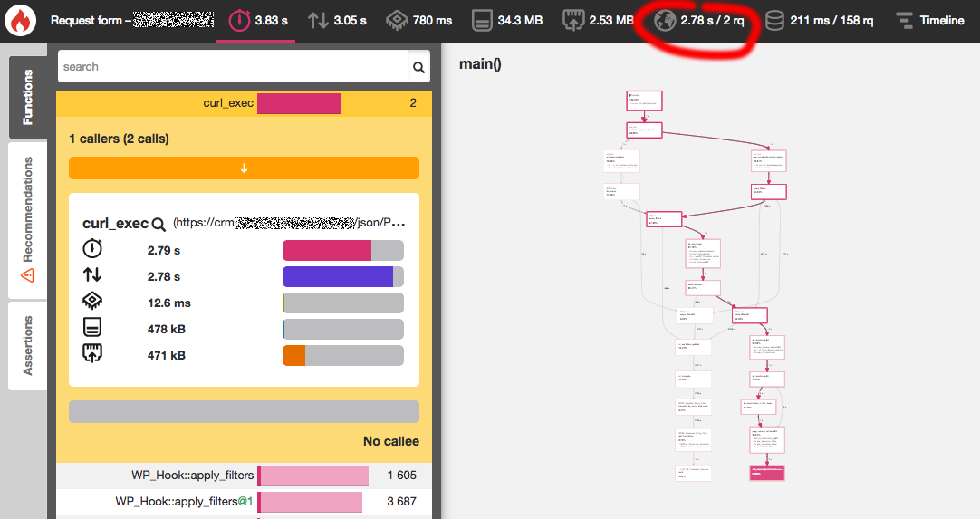Click the 471 kB orange network bar
The height and width of the screenshot is (519, 980).
(343, 355)
